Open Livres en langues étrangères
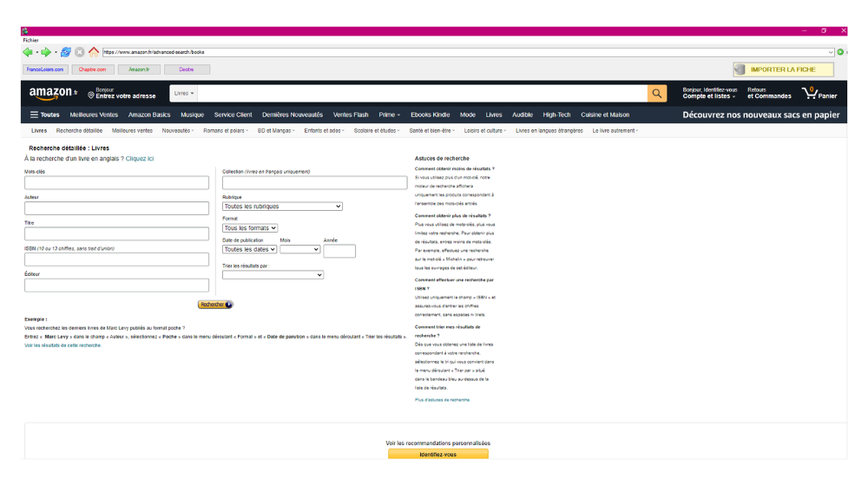 [x=549, y=131]
